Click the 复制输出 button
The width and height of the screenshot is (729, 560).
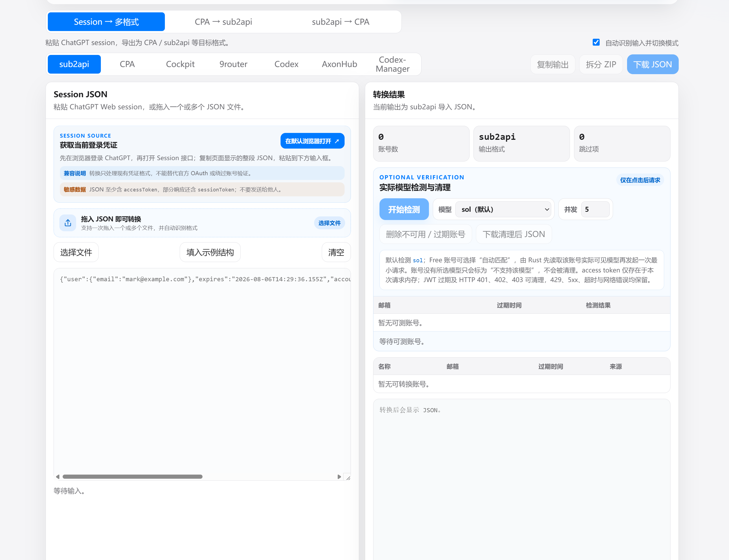click(x=553, y=64)
